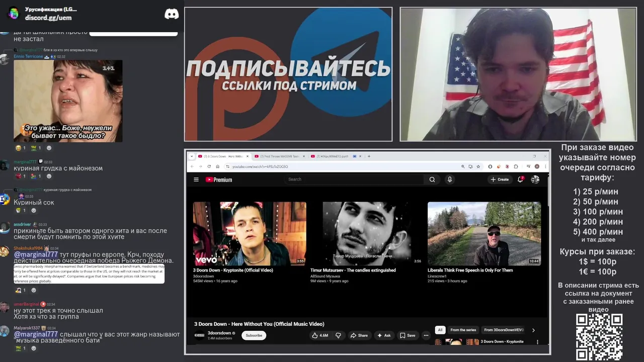This screenshot has width=644, height=362.
Task: Click the Discord logo in overlay header
Action: 172,14
